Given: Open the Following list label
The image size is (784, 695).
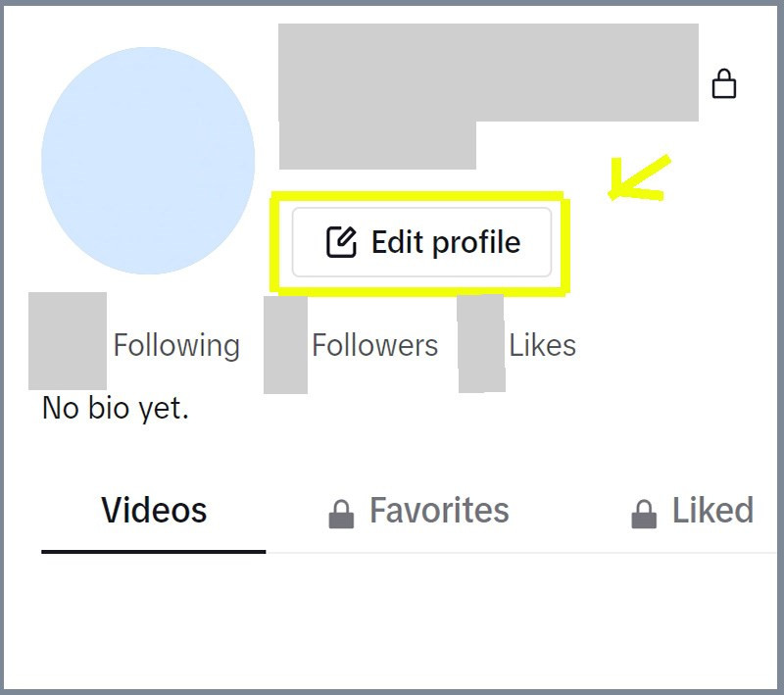Looking at the screenshot, I should [x=176, y=345].
